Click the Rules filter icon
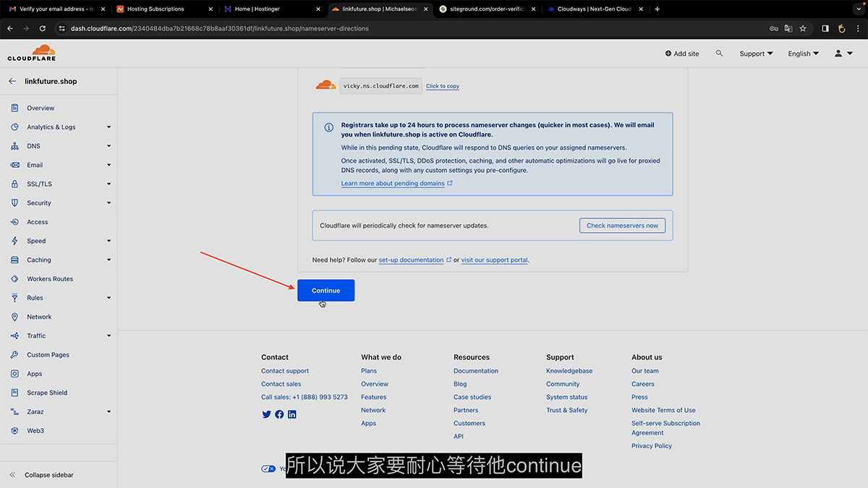Screen dimensions: 868x488 coord(14,298)
